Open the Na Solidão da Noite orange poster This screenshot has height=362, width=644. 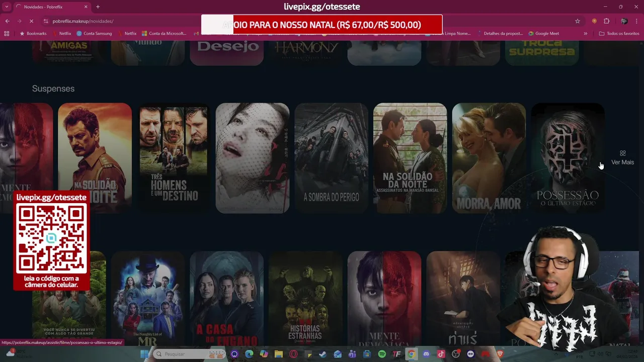pyautogui.click(x=95, y=158)
